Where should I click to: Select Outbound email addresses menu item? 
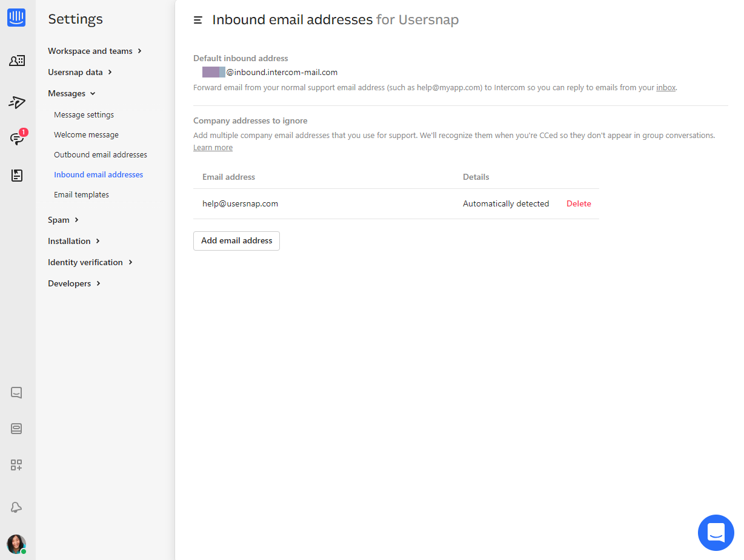(101, 154)
